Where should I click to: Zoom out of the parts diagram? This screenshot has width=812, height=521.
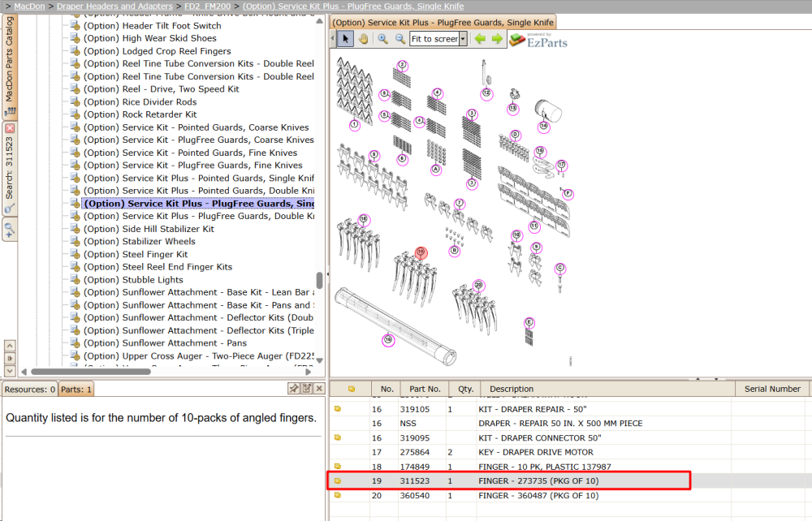coord(400,39)
